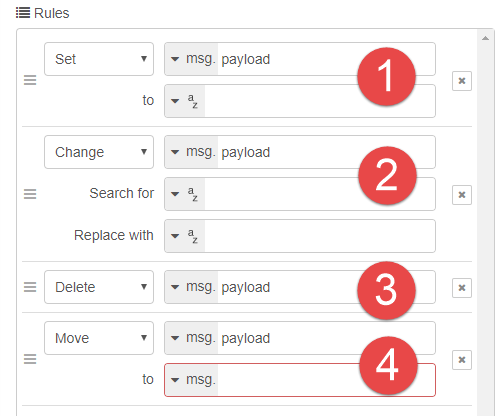Screen dimensions: 499x416
Task: Remove the Set rule with its x button
Action: 462,81
